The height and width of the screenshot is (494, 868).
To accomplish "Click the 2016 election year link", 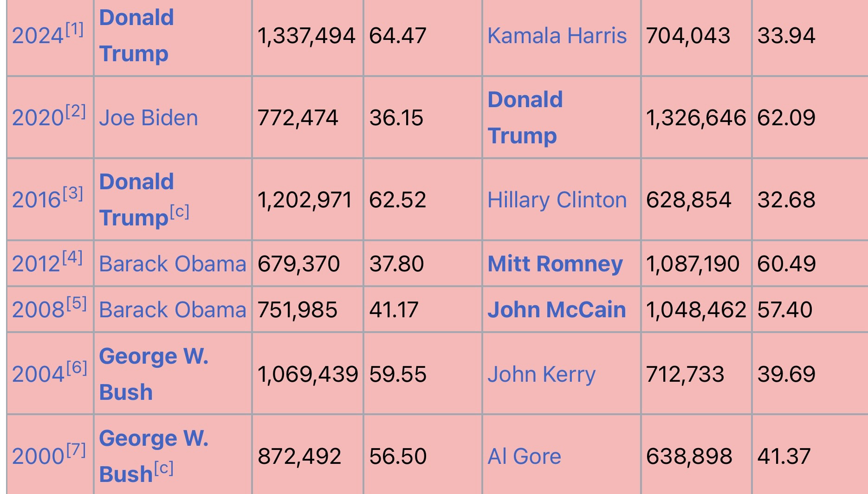I will 37,200.
